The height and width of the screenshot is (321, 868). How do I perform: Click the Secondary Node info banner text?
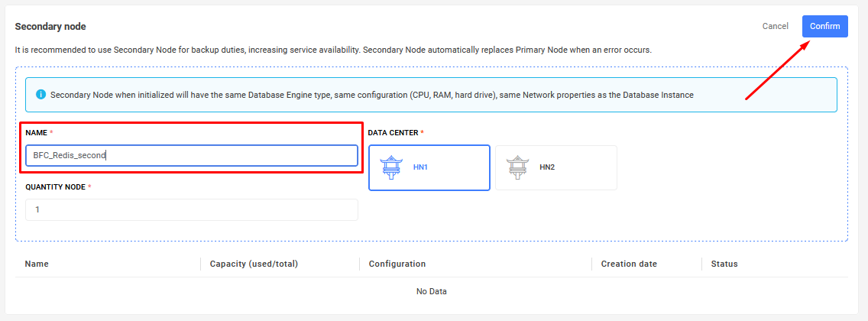point(372,95)
